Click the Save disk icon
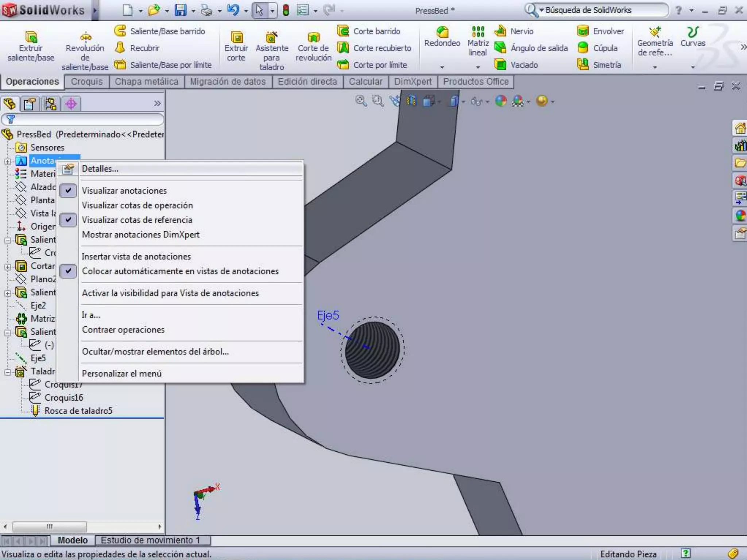The image size is (747, 560). (x=180, y=10)
